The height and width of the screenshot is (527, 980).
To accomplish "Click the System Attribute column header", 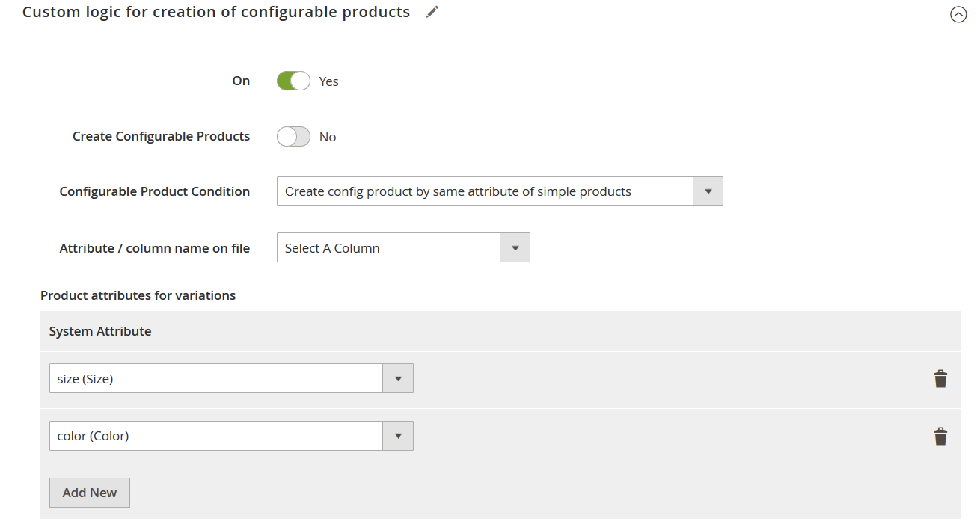I will coord(100,331).
